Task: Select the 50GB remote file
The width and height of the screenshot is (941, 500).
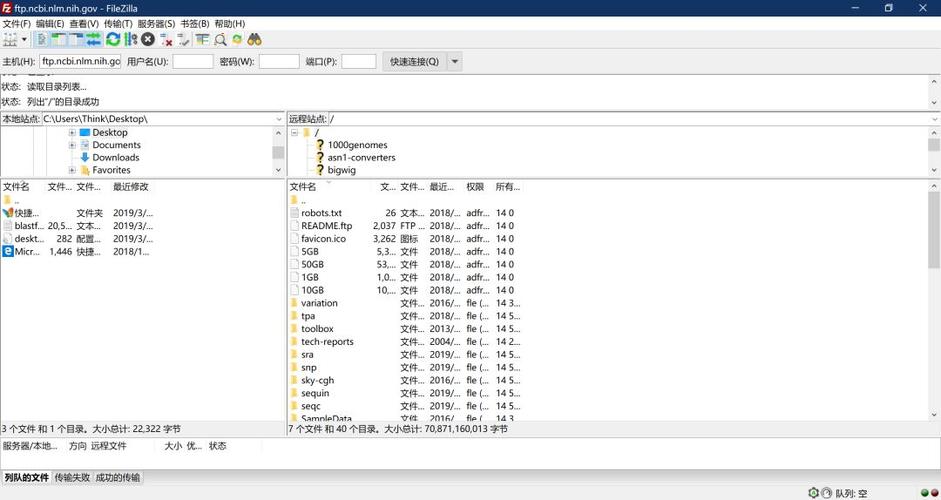Action: [x=312, y=265]
